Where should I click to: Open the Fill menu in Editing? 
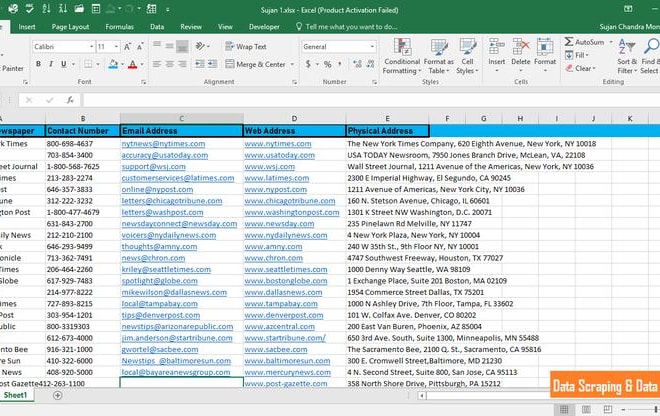click(577, 55)
